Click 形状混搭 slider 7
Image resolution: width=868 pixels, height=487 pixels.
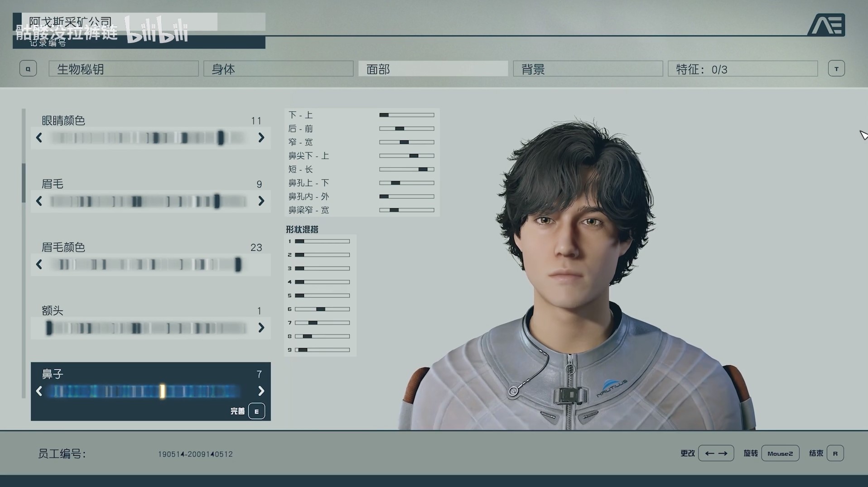pyautogui.click(x=322, y=323)
